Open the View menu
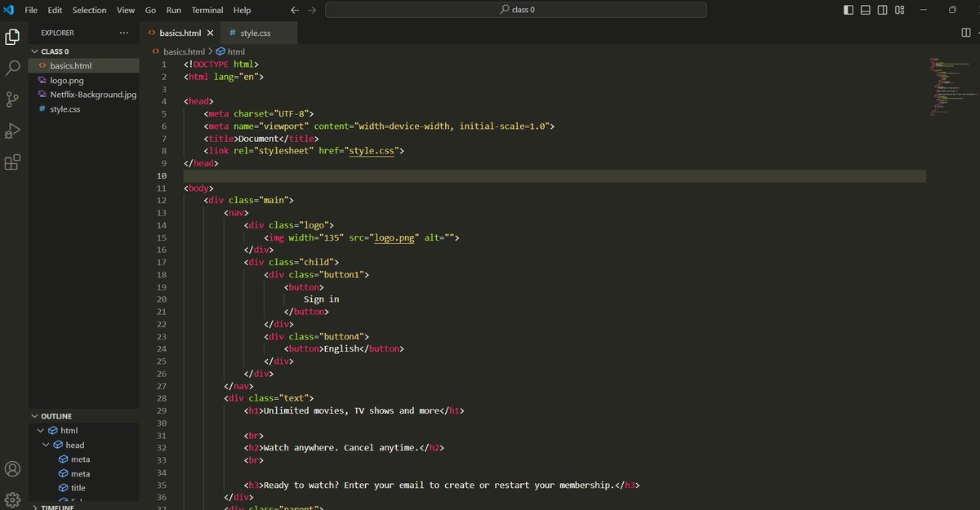 coord(126,10)
